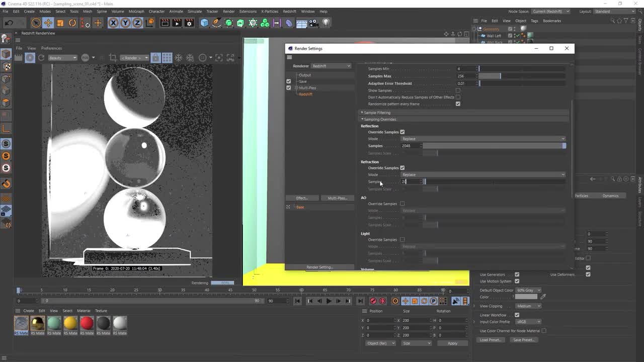Add a Light bulb object
The width and height of the screenshot is (644, 362).
coord(326,23)
